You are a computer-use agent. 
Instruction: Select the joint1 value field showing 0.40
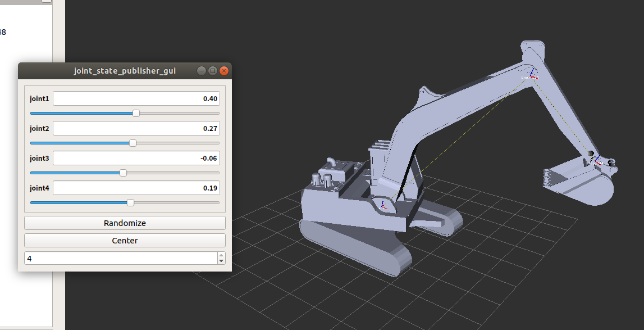click(136, 98)
